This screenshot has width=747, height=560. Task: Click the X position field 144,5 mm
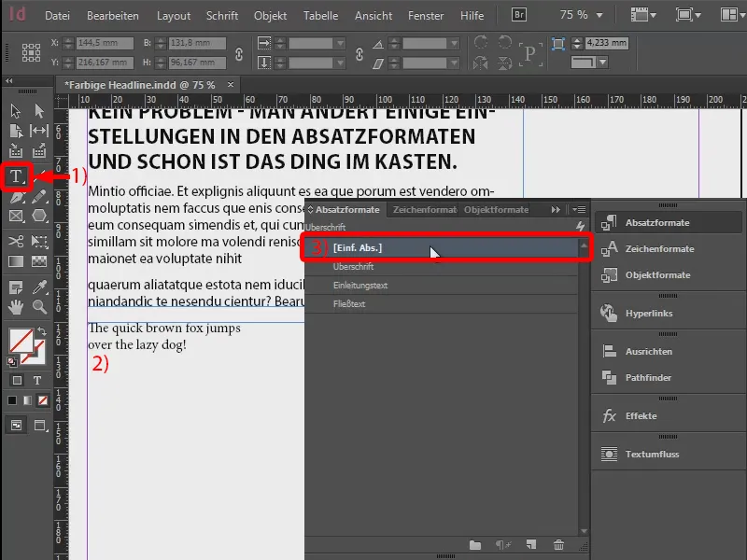pyautogui.click(x=105, y=43)
